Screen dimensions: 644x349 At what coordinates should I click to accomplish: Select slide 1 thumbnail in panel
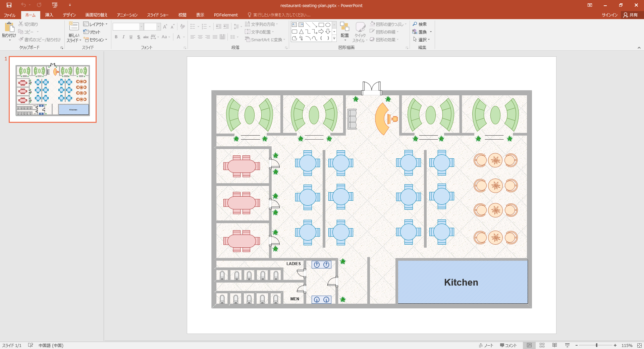53,89
